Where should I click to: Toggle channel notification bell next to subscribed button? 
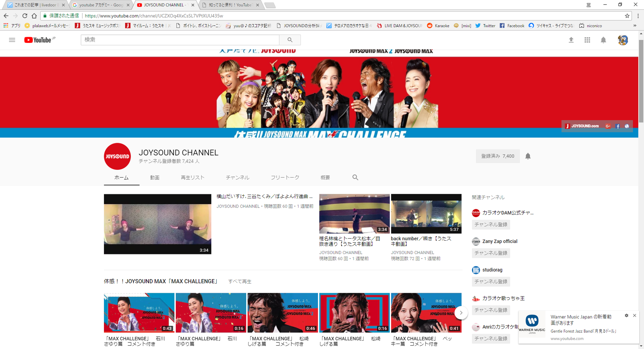pyautogui.click(x=528, y=156)
